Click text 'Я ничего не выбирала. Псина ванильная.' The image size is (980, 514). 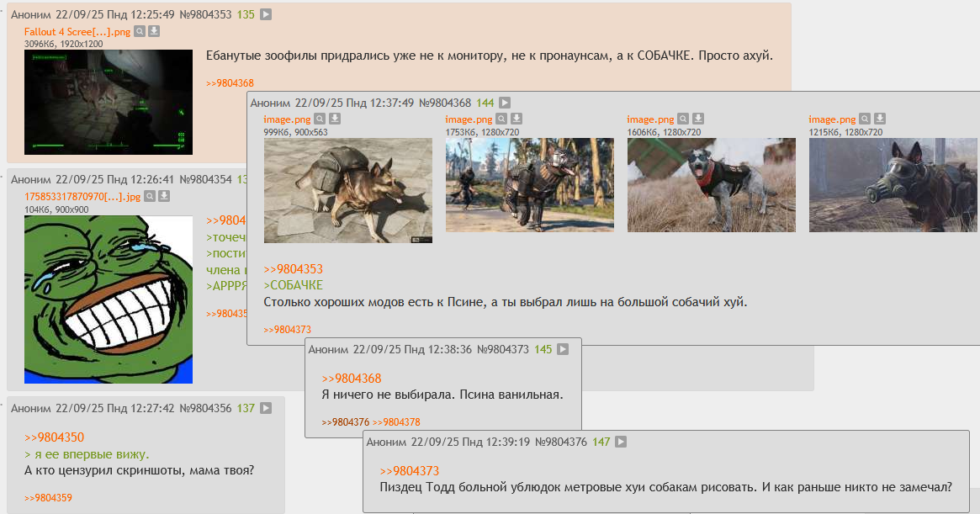pos(442,395)
